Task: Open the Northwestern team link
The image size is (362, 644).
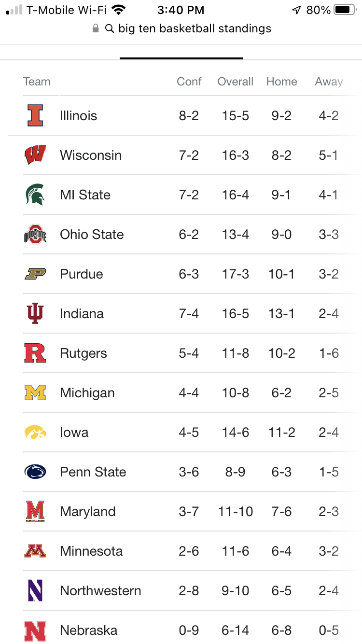Action: click(x=100, y=591)
